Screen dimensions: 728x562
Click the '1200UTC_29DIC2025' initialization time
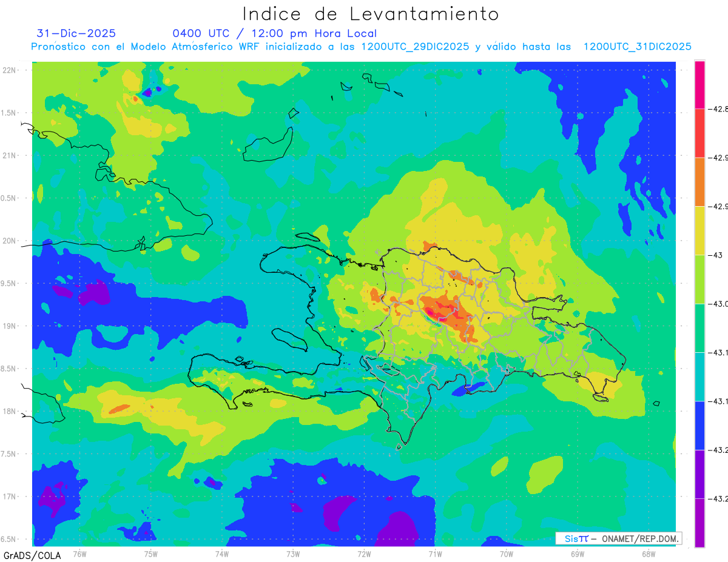415,47
